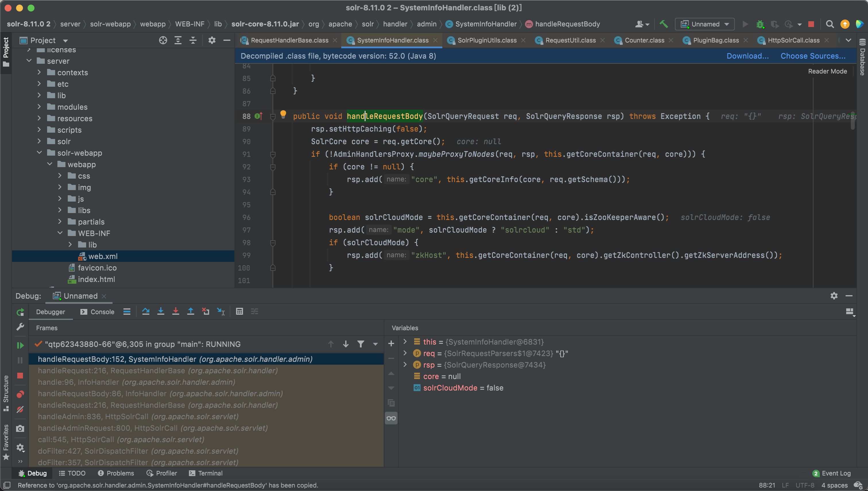
Task: Collapse the solr-webapp folder
Action: [39, 152]
